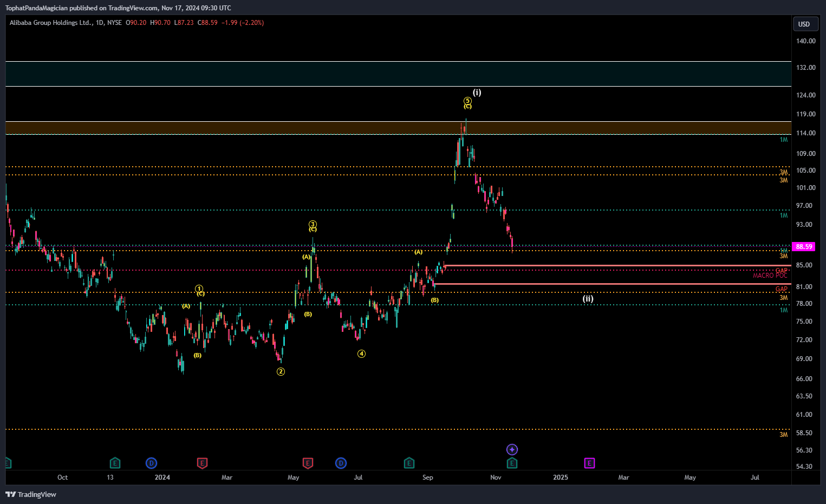Click the blue dividend D marker before Jul 2024
This screenshot has height=504, width=826.
pos(341,463)
